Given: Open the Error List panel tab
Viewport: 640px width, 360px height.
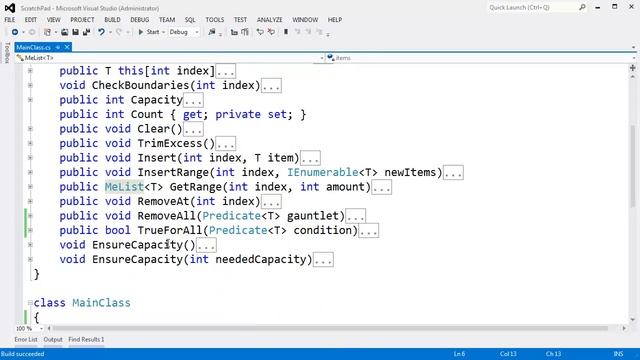Looking at the screenshot, I should tap(26, 339).
